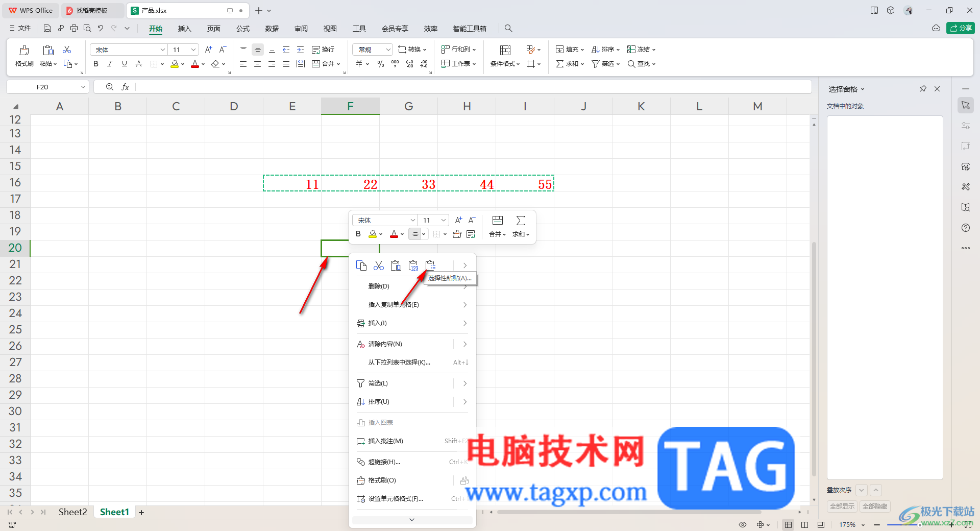980x531 pixels.
Task: Switch to normal view in status bar
Action: click(x=789, y=525)
